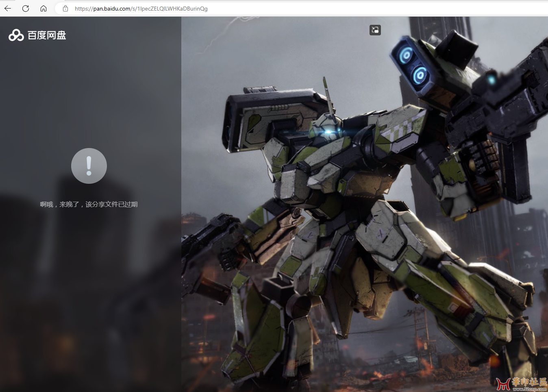Click the red 52cnp watermark logo

point(503,384)
